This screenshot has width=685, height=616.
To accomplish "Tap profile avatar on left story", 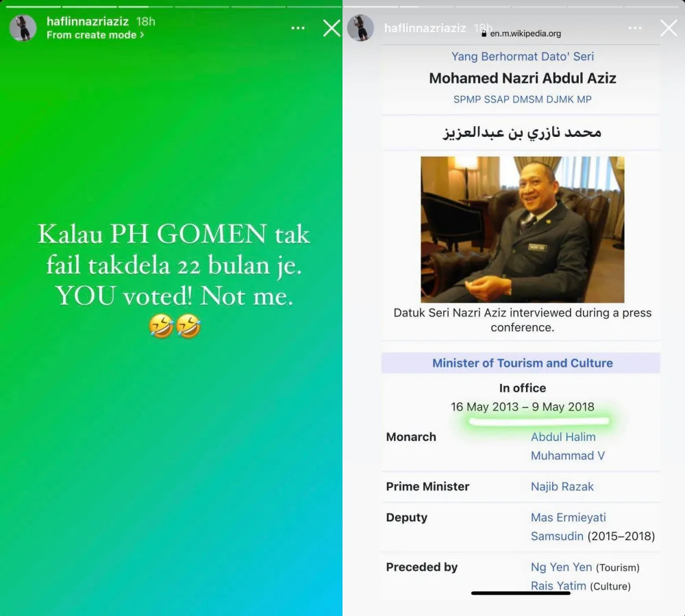I will [23, 28].
